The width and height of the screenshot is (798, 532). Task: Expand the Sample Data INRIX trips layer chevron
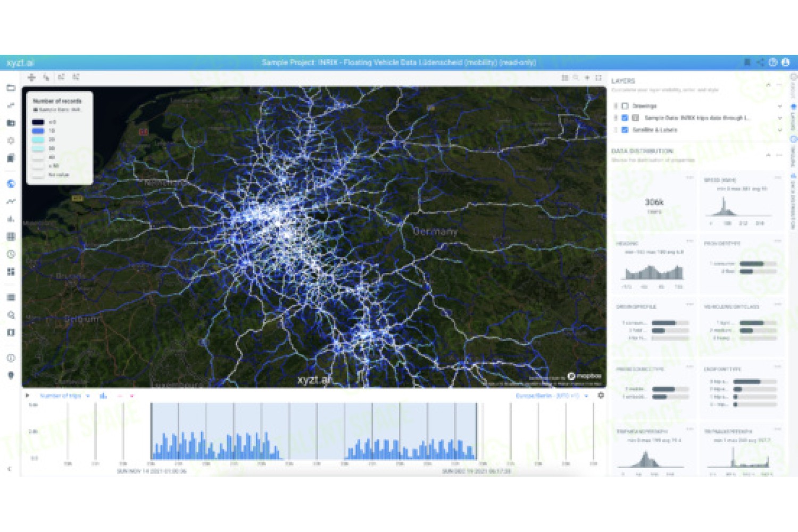point(780,118)
